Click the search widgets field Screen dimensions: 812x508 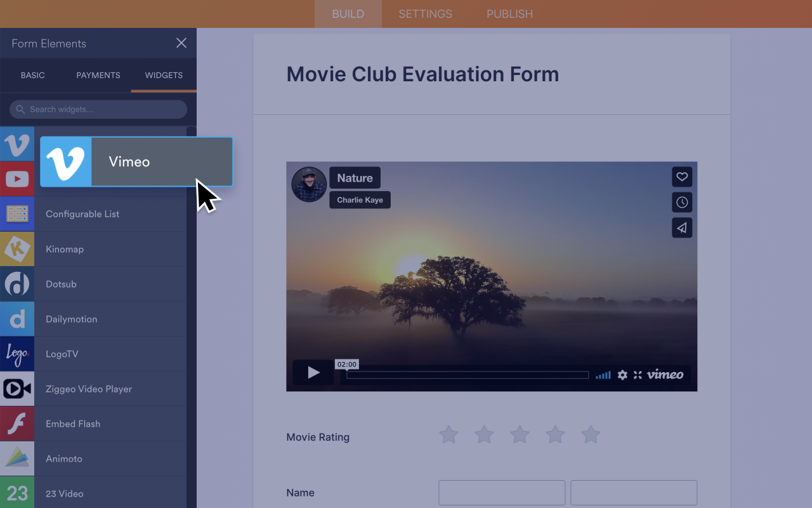(98, 109)
